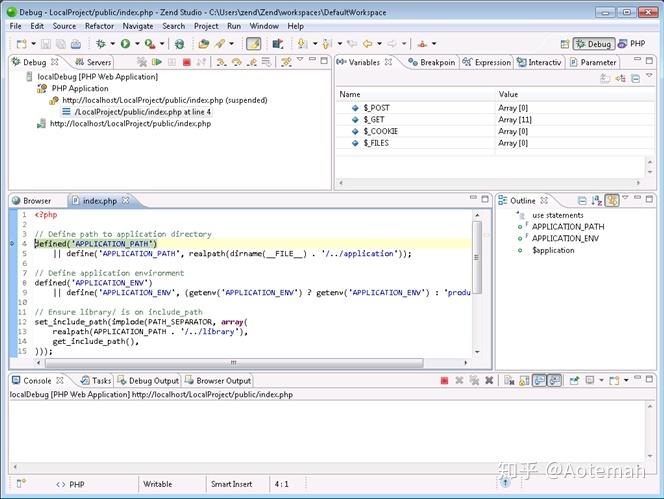
Task: Select the $_COOKIE variable row
Action: click(495, 131)
